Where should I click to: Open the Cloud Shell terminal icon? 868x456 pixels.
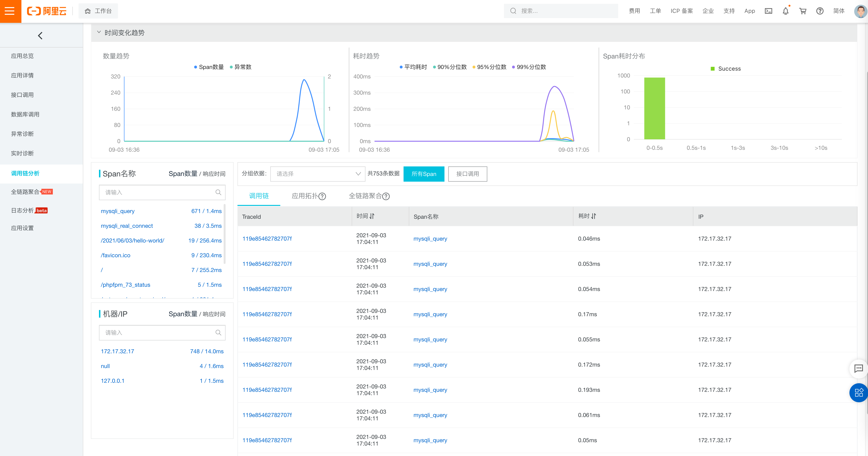click(768, 11)
